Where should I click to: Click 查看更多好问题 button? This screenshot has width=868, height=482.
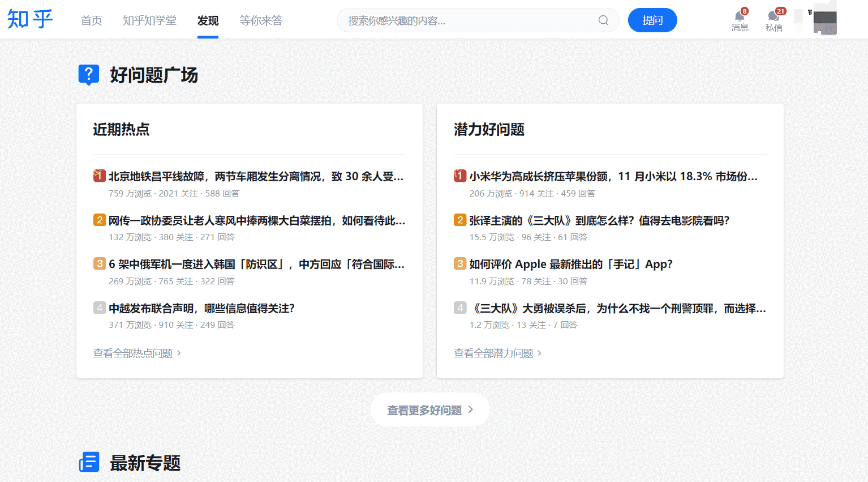pyautogui.click(x=430, y=410)
